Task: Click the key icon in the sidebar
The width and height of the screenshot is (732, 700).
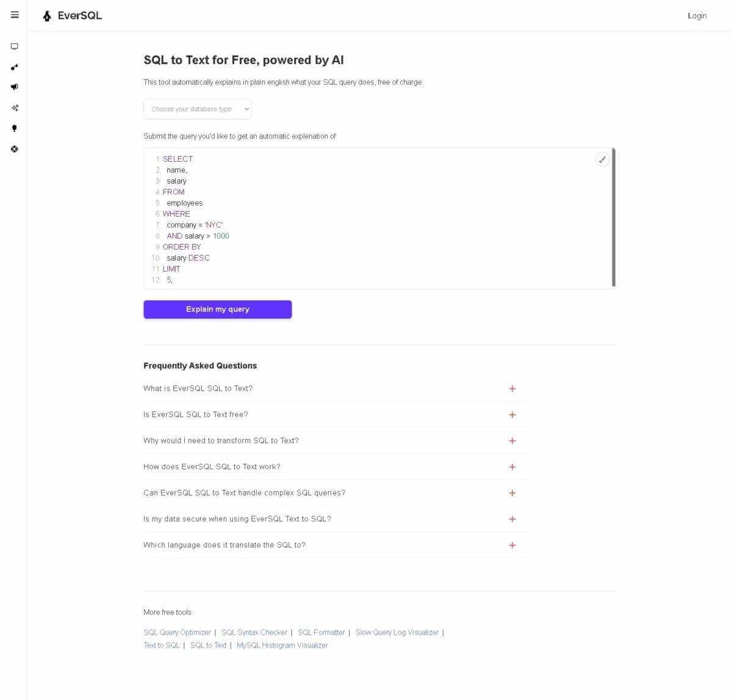Action: (x=15, y=67)
